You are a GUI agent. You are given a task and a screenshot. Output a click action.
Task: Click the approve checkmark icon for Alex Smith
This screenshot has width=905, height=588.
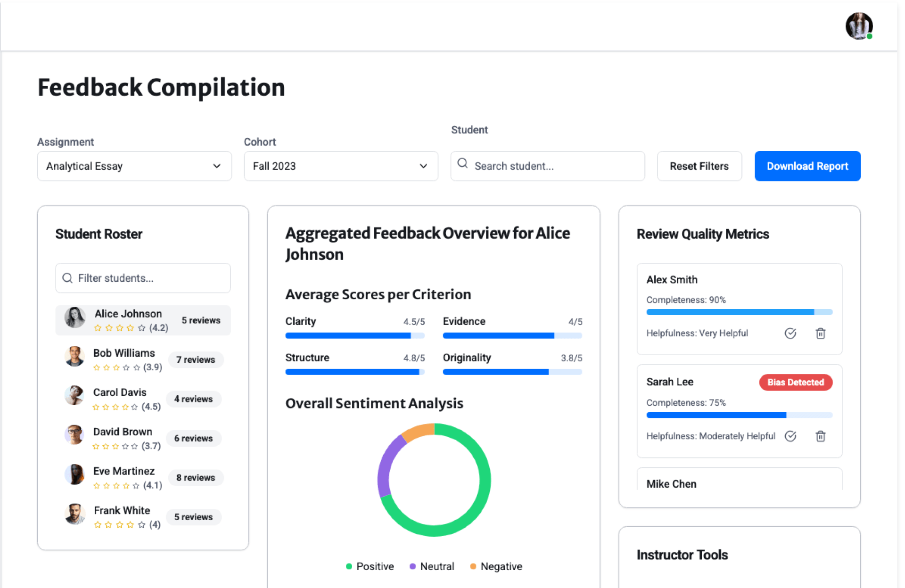click(x=790, y=334)
